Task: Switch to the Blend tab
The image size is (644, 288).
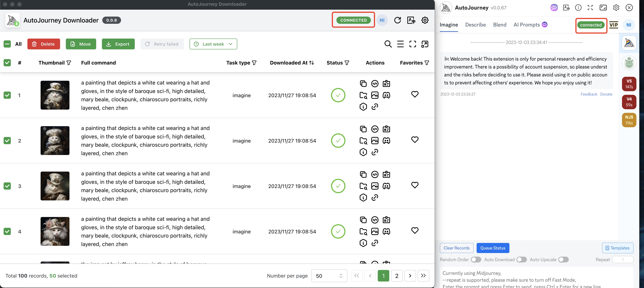Action: point(500,25)
